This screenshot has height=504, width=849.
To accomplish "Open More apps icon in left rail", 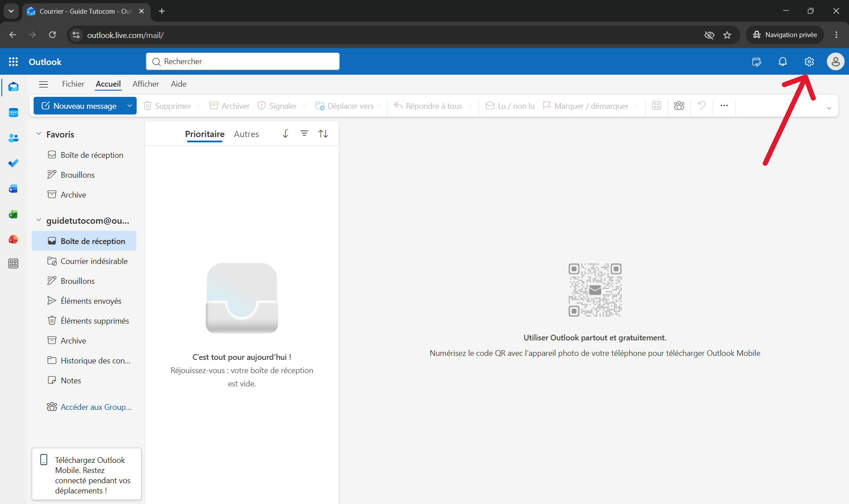I will pos(13,264).
